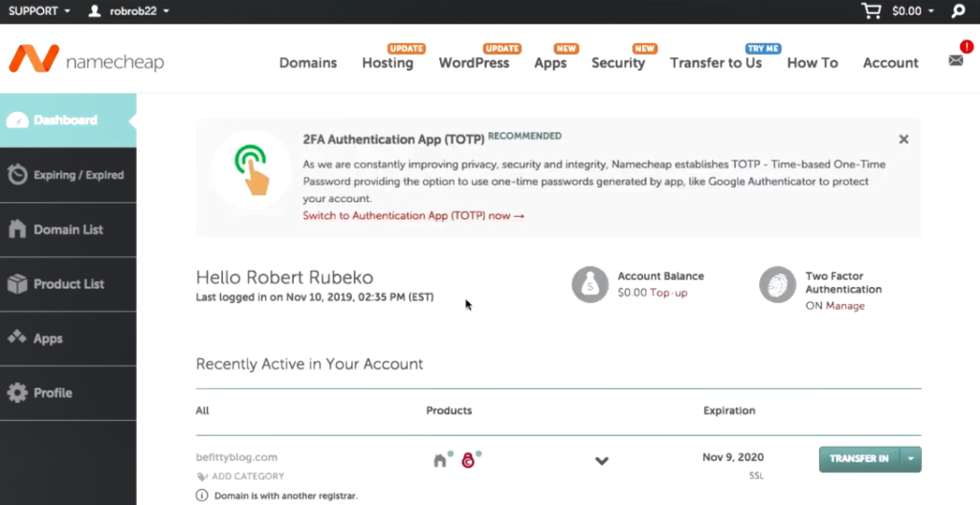Click the user profile silhouette icon
Viewport: 980px width, 505px height.
pyautogui.click(x=95, y=11)
